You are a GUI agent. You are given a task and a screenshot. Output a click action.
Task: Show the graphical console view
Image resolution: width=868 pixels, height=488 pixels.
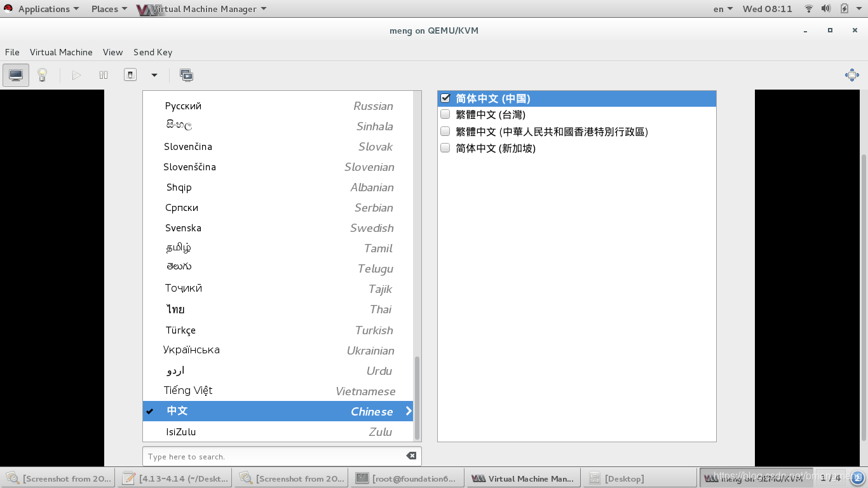[x=16, y=75]
